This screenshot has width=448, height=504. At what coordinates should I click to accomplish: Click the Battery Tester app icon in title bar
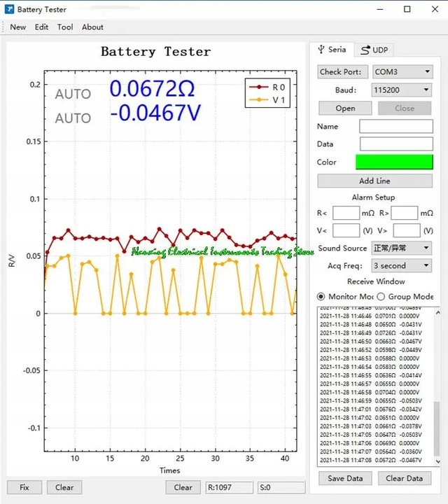(9, 9)
